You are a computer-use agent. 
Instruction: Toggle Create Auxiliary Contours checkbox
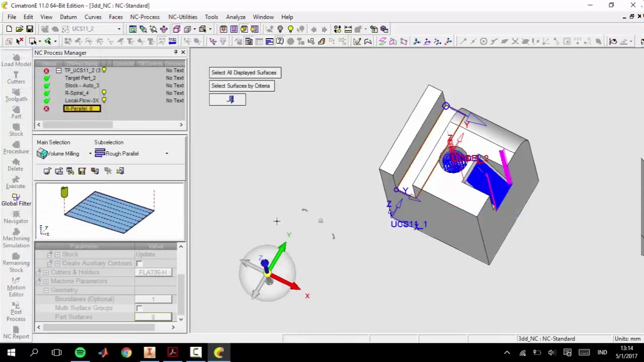[x=139, y=263]
